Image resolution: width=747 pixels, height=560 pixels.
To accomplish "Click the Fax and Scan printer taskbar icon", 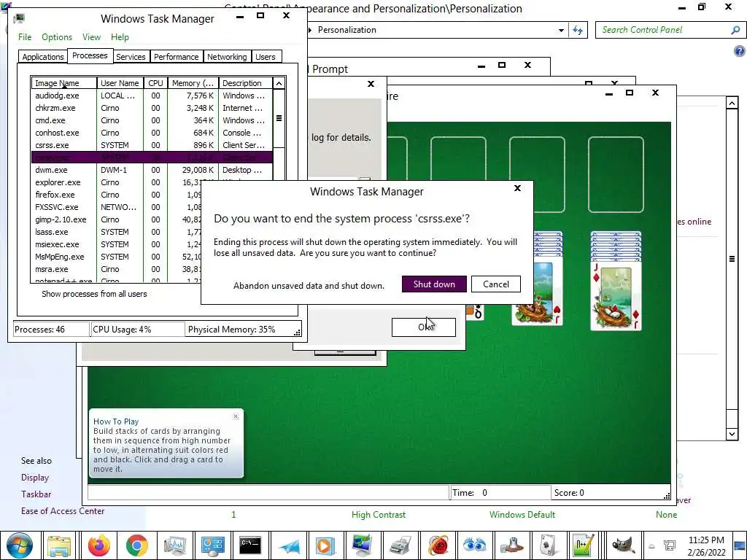I will click(x=401, y=545).
